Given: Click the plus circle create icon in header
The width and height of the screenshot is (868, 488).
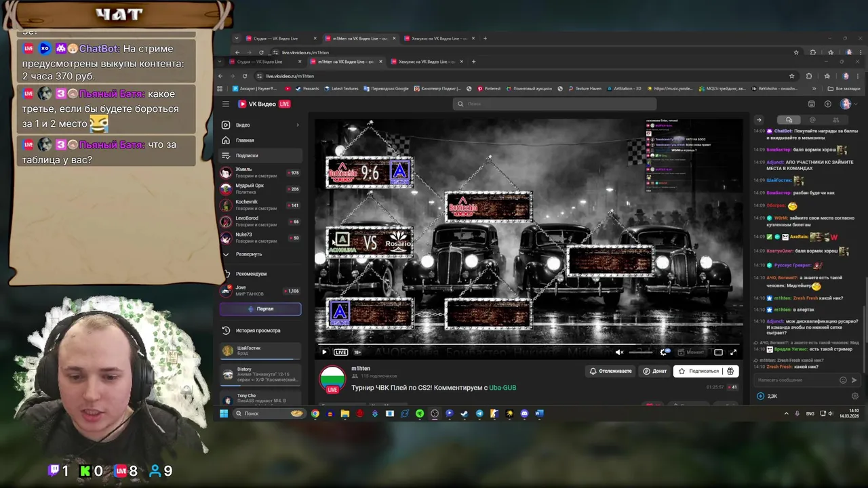Looking at the screenshot, I should pos(827,104).
